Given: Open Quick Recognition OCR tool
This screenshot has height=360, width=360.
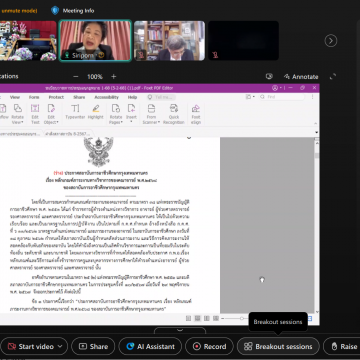Looking at the screenshot, I should 174,114.
